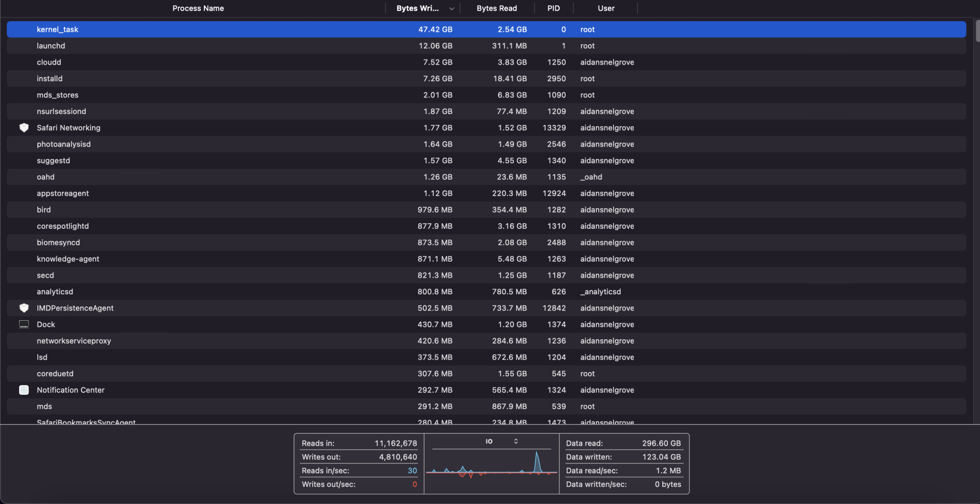Select the suggestd process name
The image size is (980, 504).
point(53,161)
